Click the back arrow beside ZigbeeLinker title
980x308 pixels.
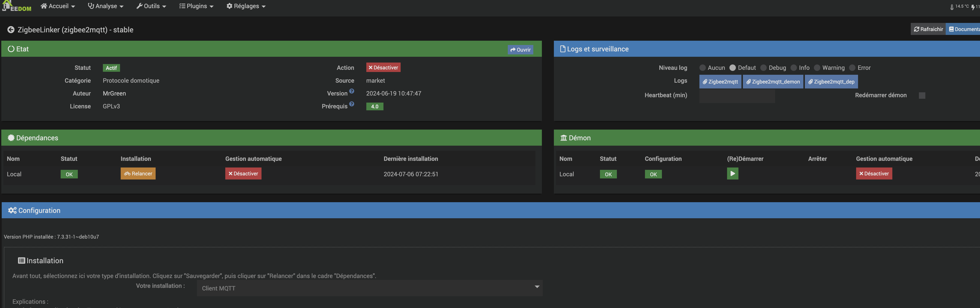click(11, 30)
